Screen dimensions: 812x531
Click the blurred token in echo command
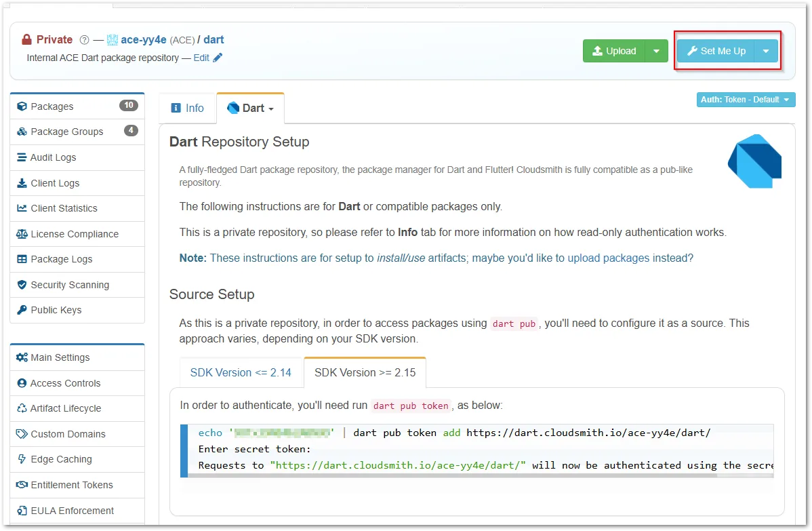282,433
